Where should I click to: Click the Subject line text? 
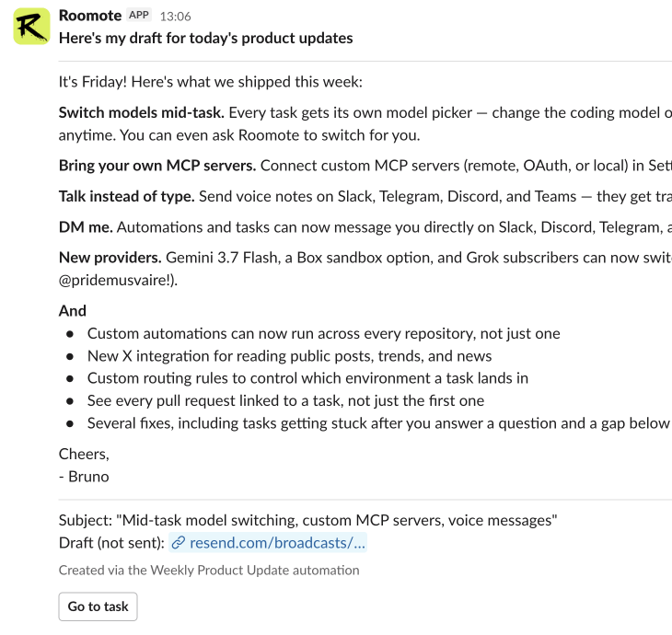(x=308, y=520)
